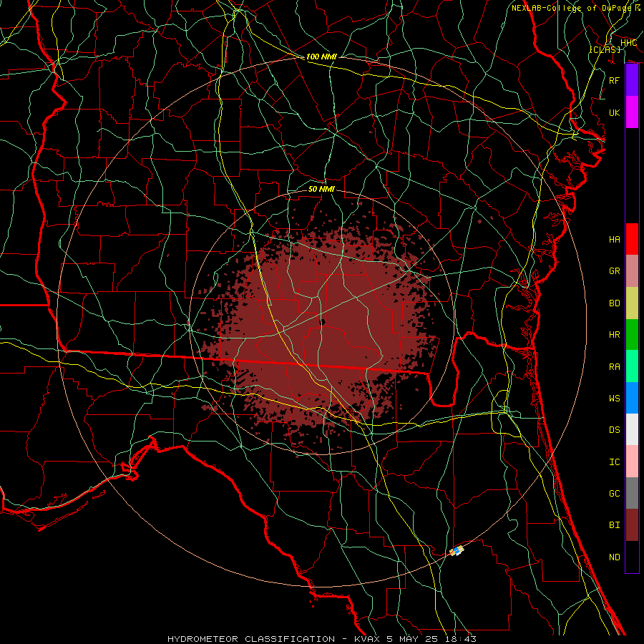
Task: Click the black radar site marker at center
Action: coord(323,323)
